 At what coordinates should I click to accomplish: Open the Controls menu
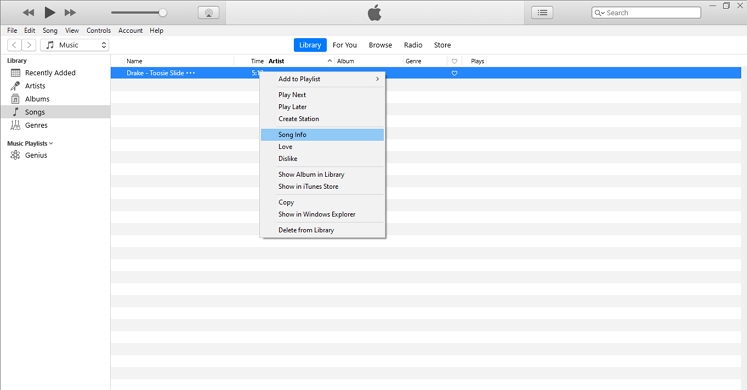99,30
